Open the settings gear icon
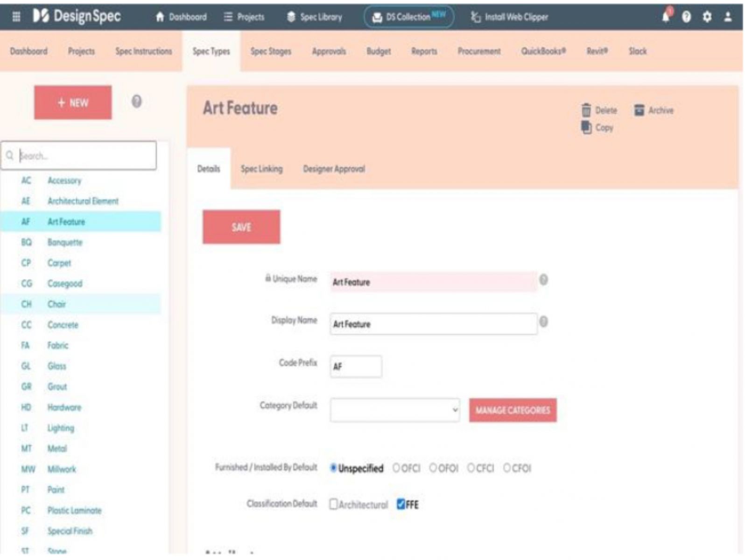The height and width of the screenshot is (560, 745). (x=707, y=17)
